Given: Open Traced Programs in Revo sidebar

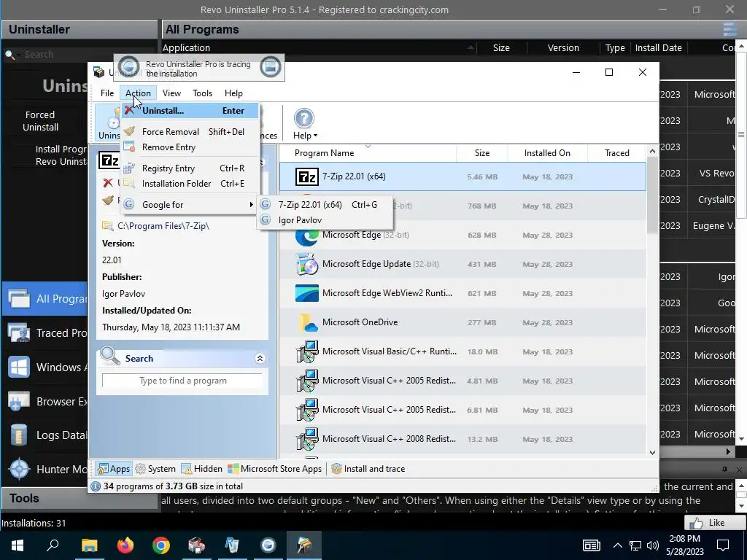Looking at the screenshot, I should point(45,333).
